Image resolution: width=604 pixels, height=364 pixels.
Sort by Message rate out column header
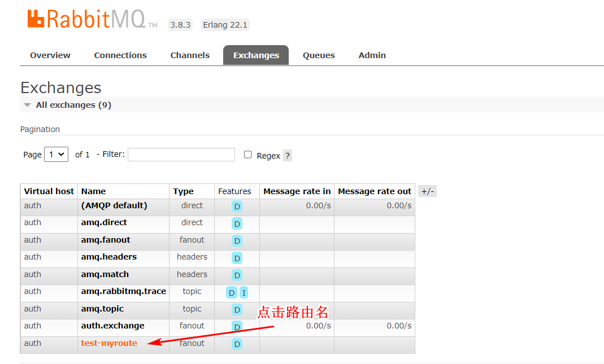(375, 191)
